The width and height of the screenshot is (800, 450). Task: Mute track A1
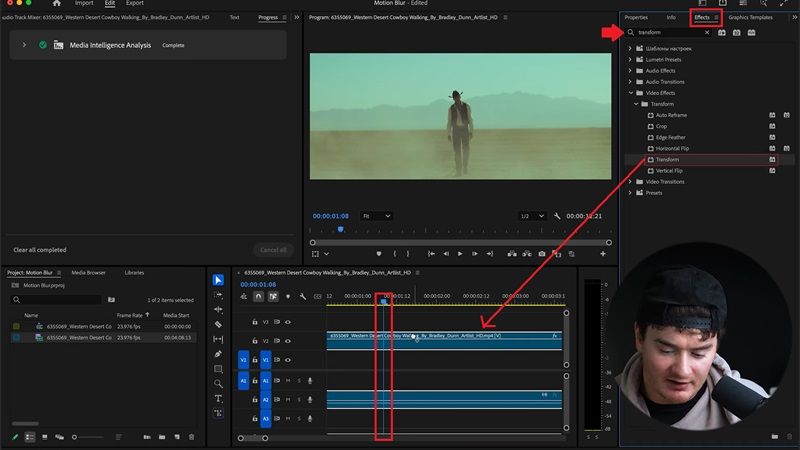[x=288, y=381]
